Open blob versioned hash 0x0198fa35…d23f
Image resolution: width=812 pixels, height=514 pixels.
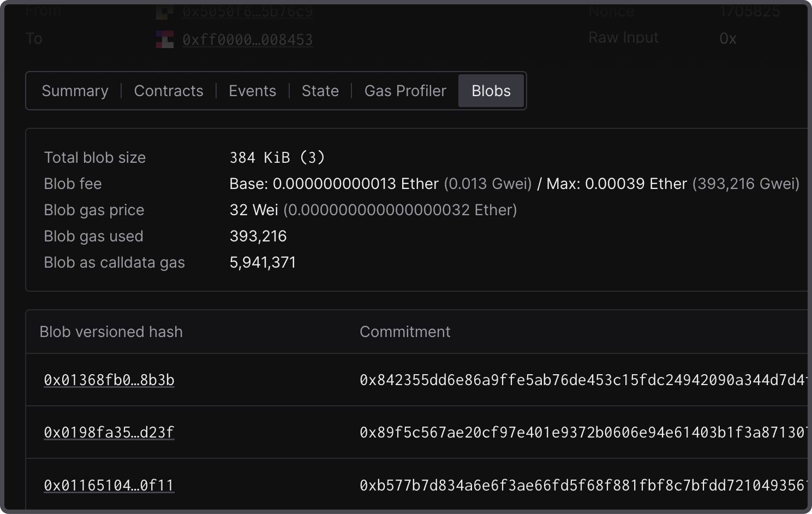click(x=109, y=432)
